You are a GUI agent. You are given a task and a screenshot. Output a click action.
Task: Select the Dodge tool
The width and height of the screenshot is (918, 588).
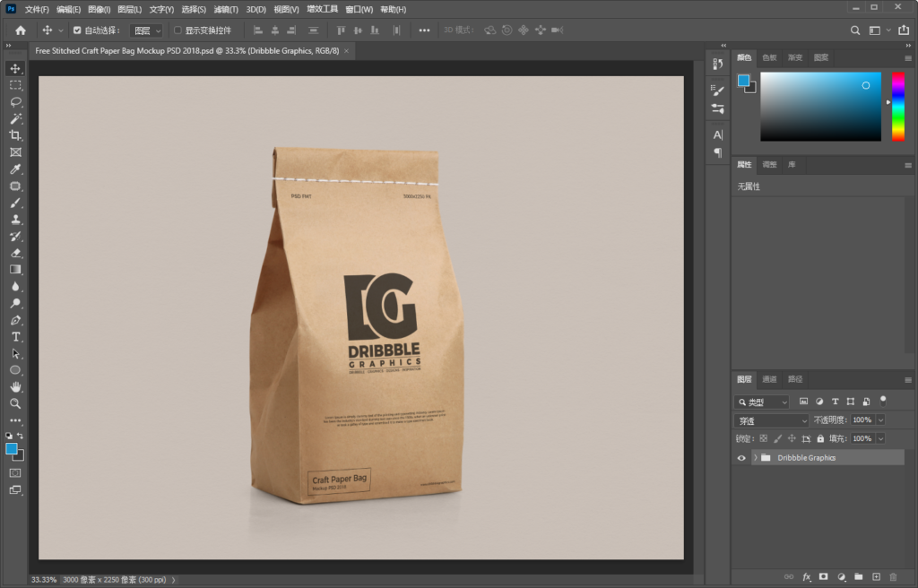15,303
